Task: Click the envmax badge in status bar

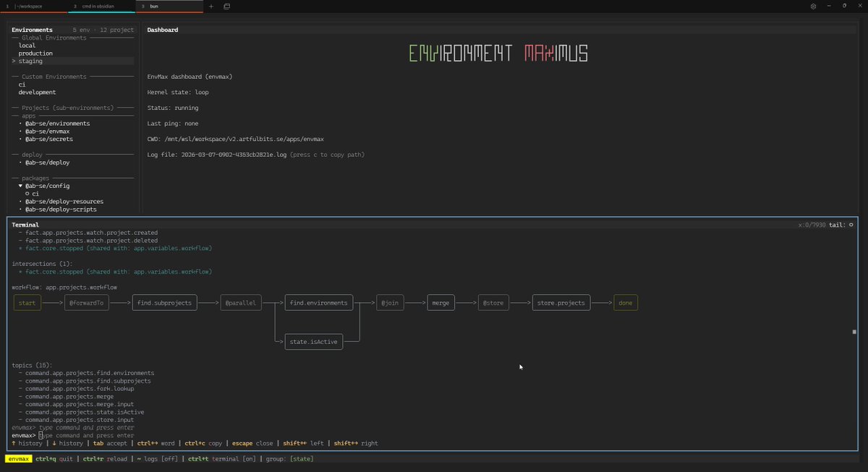Action: [19, 459]
